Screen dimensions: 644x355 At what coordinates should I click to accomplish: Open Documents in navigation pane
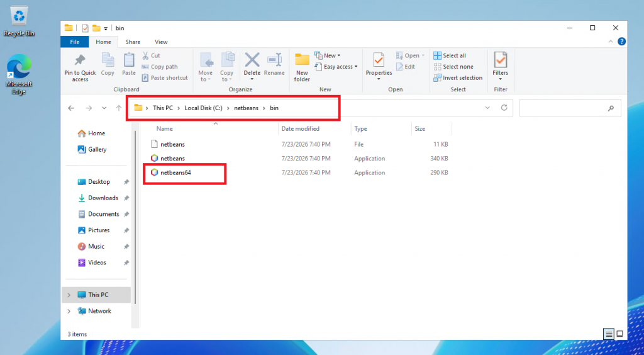coord(104,214)
